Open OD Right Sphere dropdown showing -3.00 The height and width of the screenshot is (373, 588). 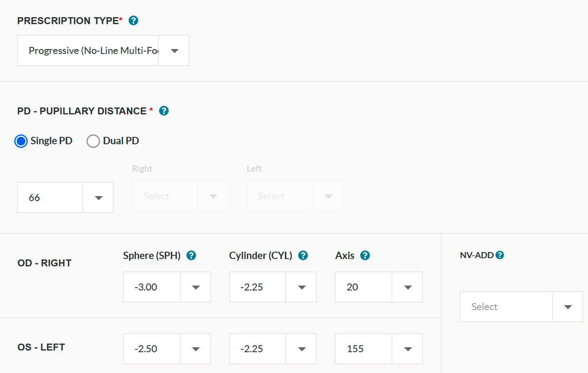click(167, 287)
